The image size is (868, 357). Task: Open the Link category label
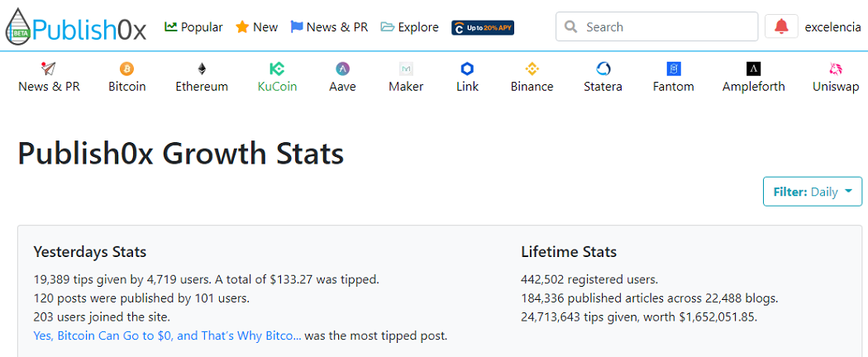point(467,87)
